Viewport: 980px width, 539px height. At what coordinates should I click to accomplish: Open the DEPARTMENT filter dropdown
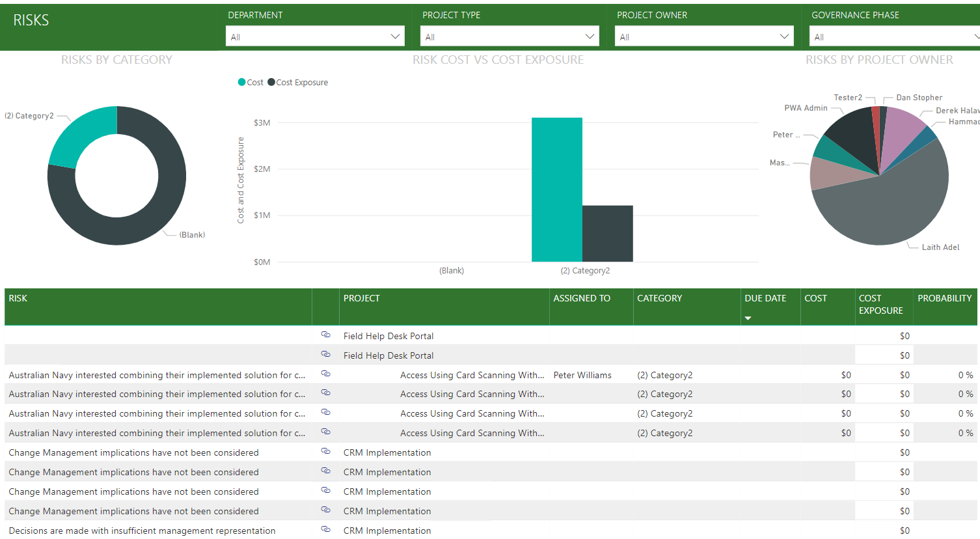click(x=396, y=36)
